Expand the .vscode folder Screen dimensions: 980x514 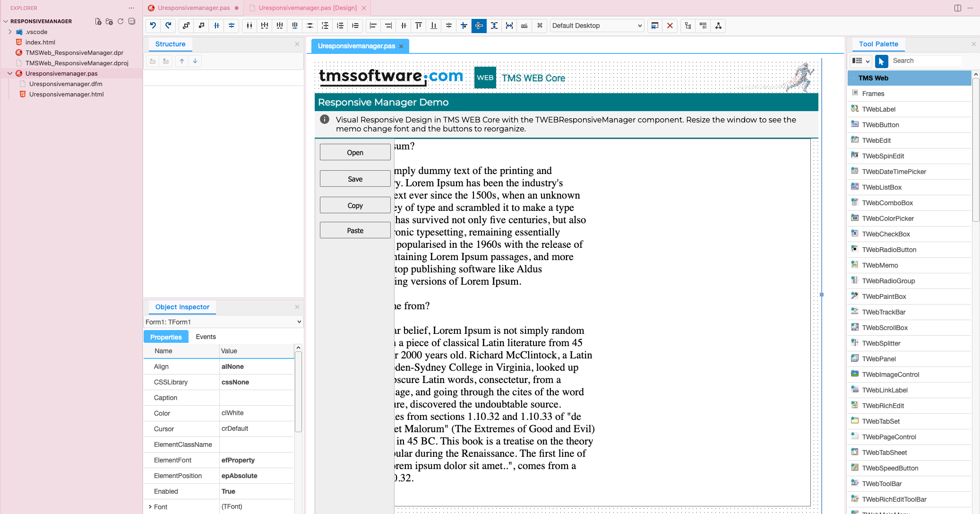tap(10, 32)
